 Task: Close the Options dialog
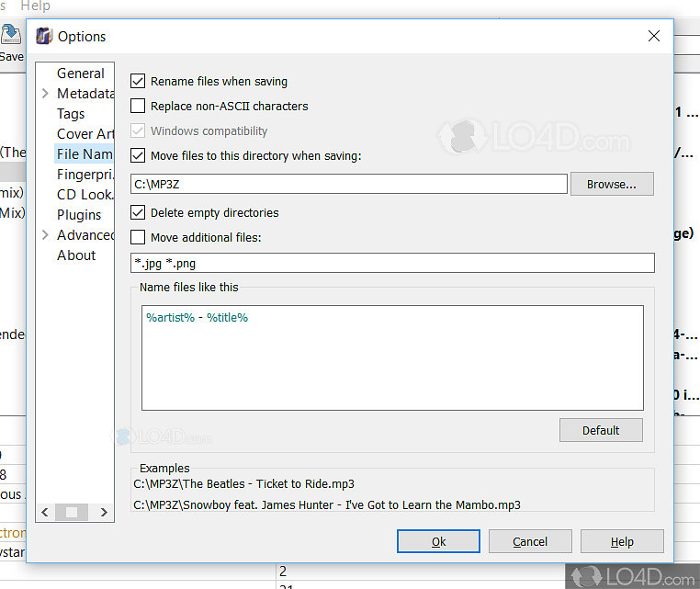point(654,36)
